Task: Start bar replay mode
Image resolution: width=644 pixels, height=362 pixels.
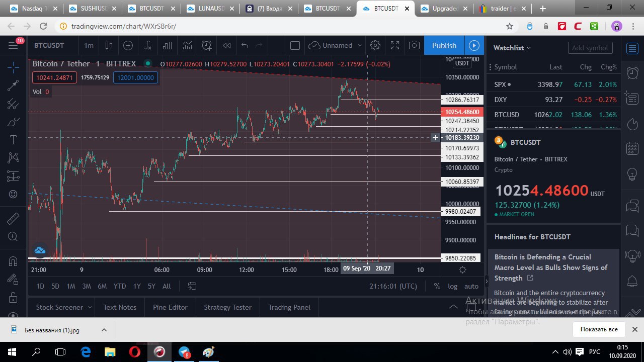Action: tap(227, 45)
